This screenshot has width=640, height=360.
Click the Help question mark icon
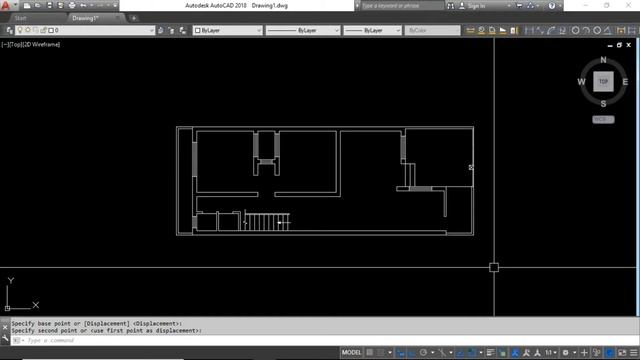[552, 6]
